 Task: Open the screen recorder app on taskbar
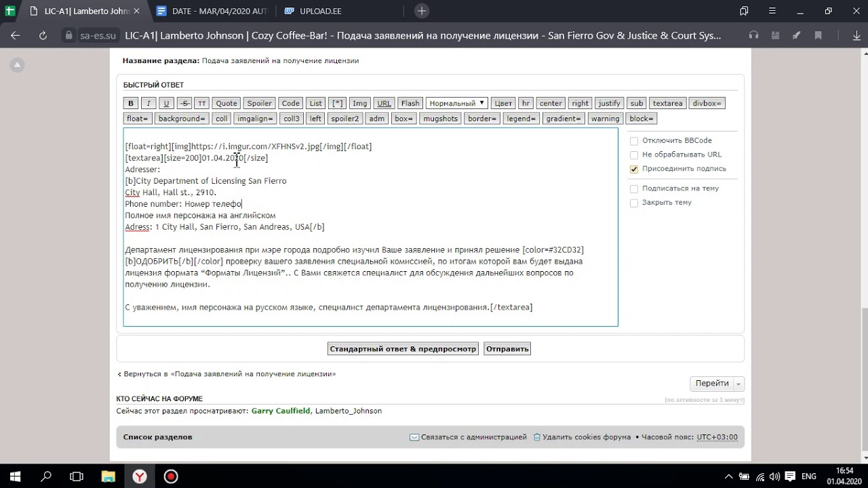tap(171, 476)
